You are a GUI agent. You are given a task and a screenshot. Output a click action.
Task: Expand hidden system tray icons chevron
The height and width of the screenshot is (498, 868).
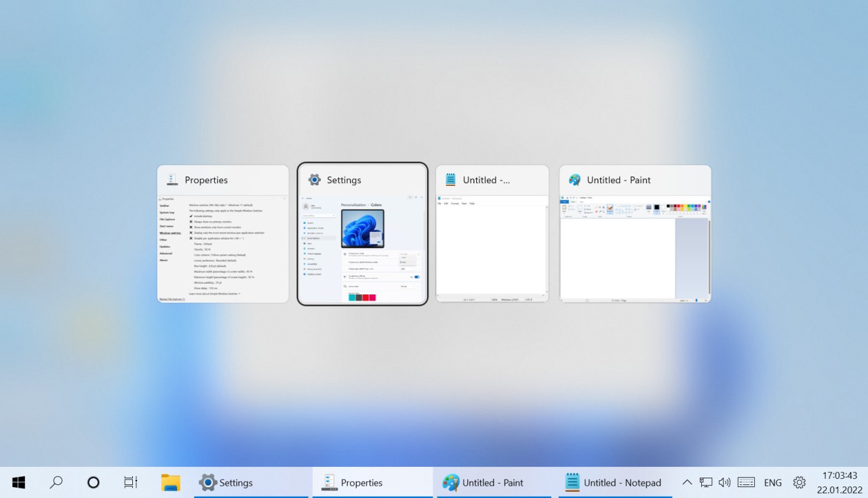(x=687, y=482)
